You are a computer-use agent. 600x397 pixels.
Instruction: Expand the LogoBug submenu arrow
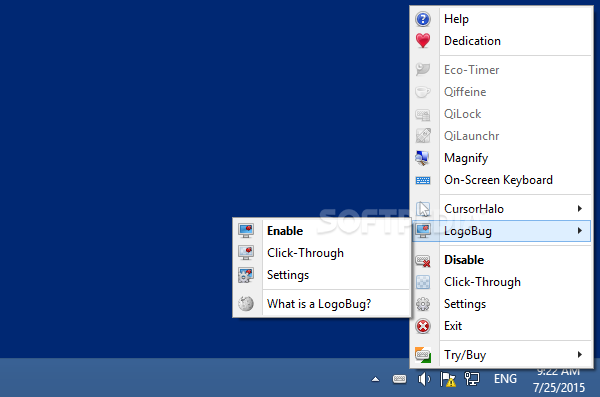580,230
